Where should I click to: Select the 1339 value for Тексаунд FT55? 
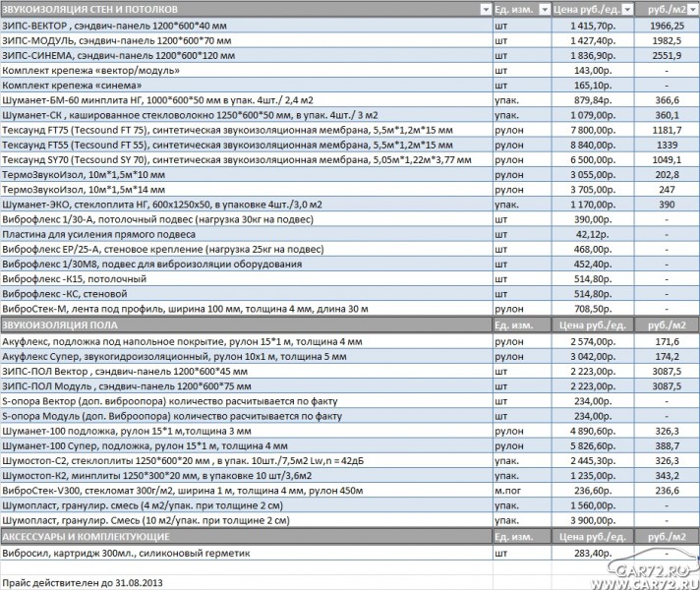[x=667, y=145]
